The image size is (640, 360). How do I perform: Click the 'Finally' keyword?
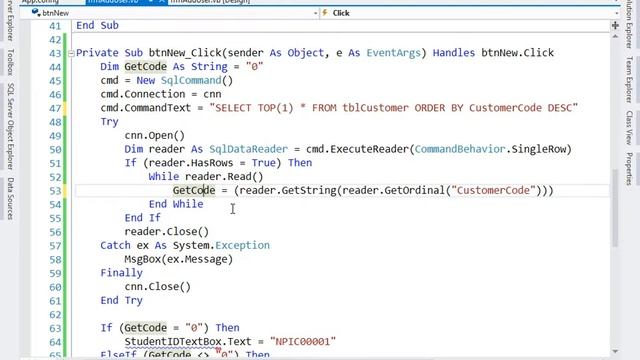point(122,273)
